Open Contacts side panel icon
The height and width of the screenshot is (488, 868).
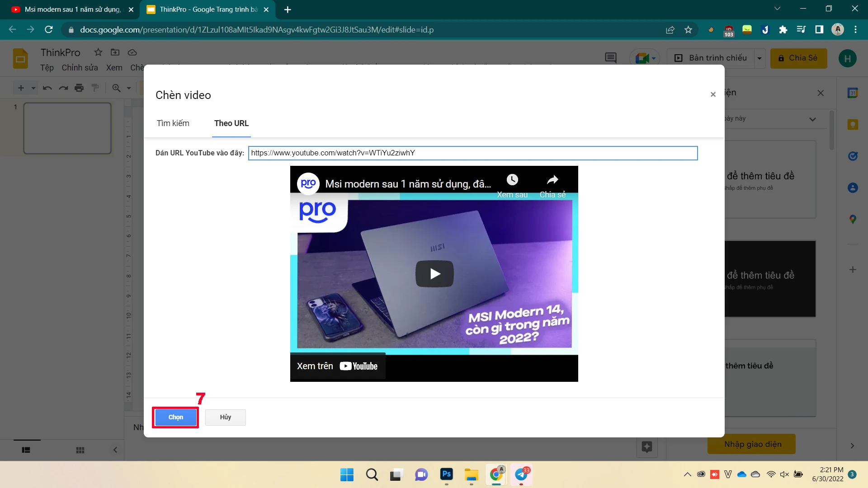(x=853, y=188)
